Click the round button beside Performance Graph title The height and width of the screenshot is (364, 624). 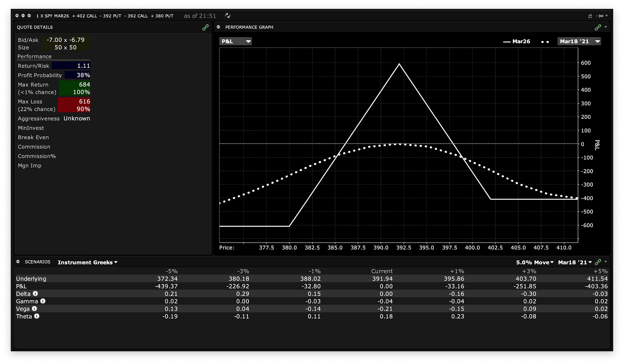[x=218, y=27]
